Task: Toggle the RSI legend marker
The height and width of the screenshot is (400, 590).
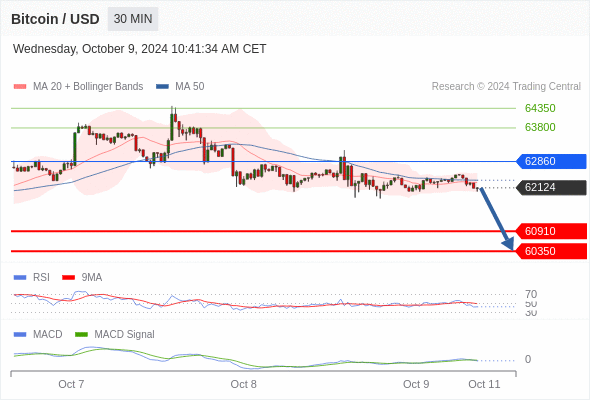Action: pyautogui.click(x=20, y=278)
